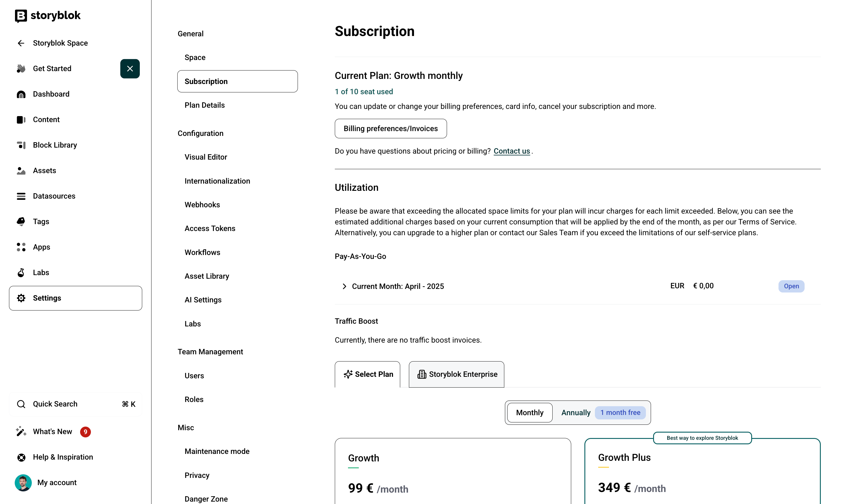The width and height of the screenshot is (864, 504).
Task: Click the Dashboard sidebar icon
Action: pyautogui.click(x=21, y=94)
